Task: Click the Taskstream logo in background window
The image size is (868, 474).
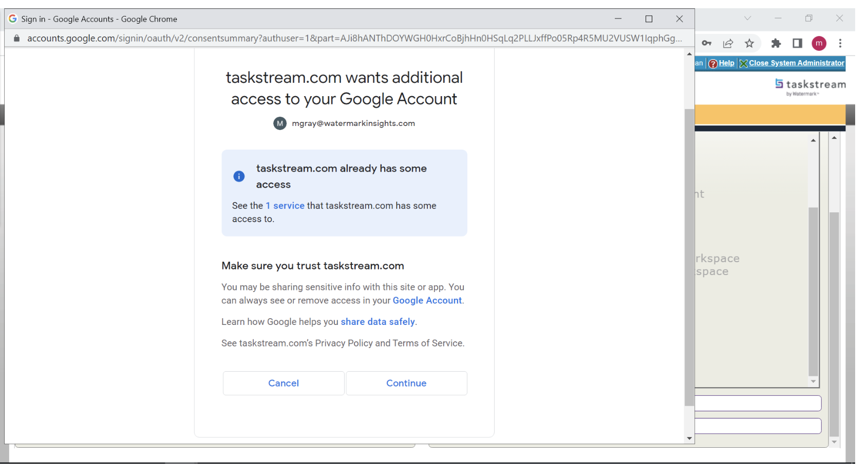Action: click(x=810, y=86)
